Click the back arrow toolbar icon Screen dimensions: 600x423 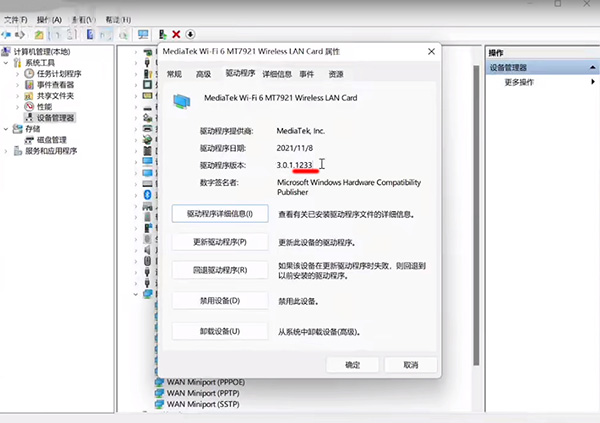(8, 34)
